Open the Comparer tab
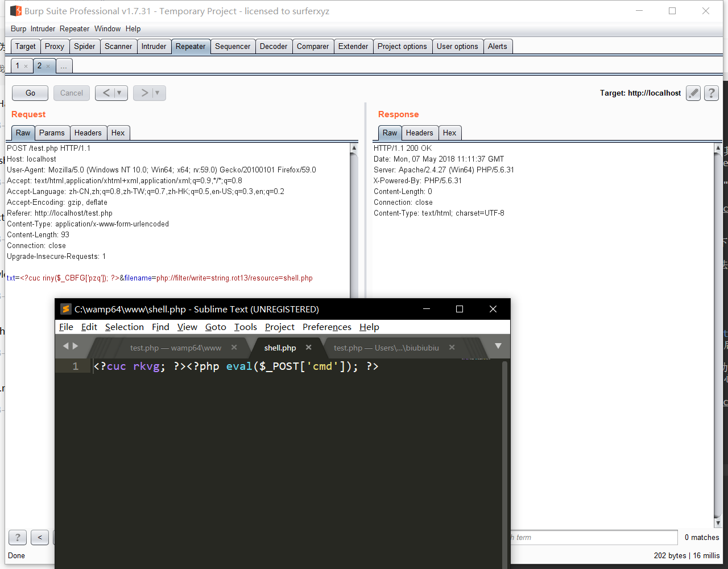The width and height of the screenshot is (728, 569). [313, 46]
